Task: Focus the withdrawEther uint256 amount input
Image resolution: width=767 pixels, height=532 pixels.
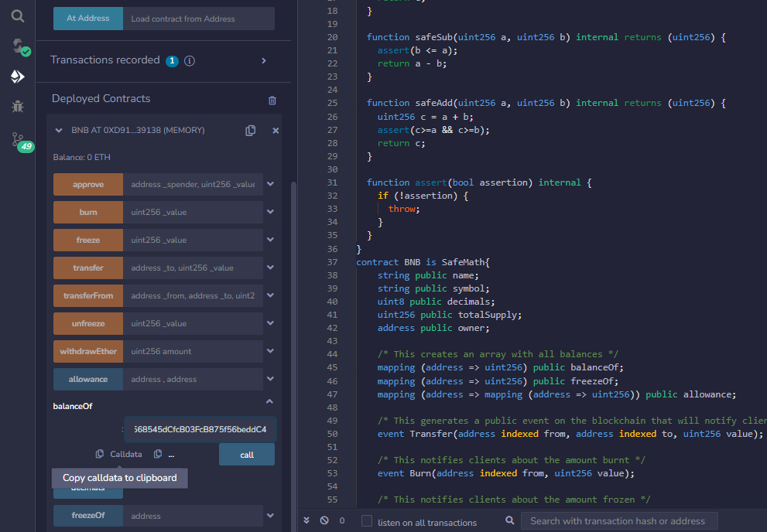Action: point(193,352)
